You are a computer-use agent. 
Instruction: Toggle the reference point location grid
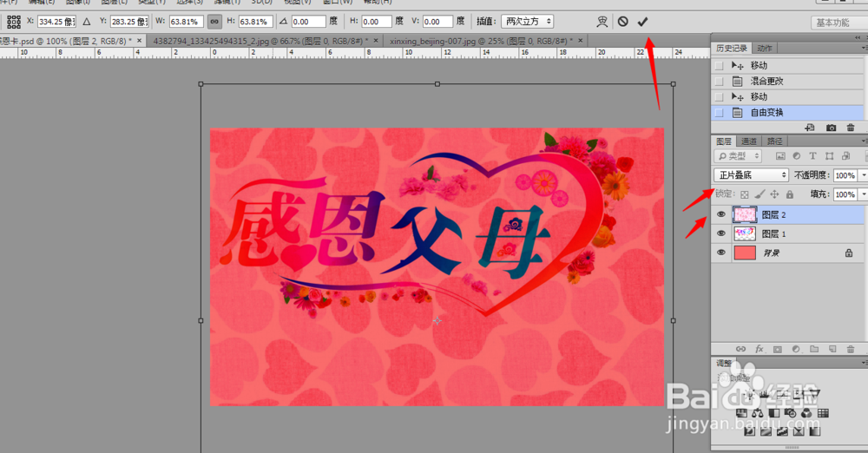click(x=14, y=22)
